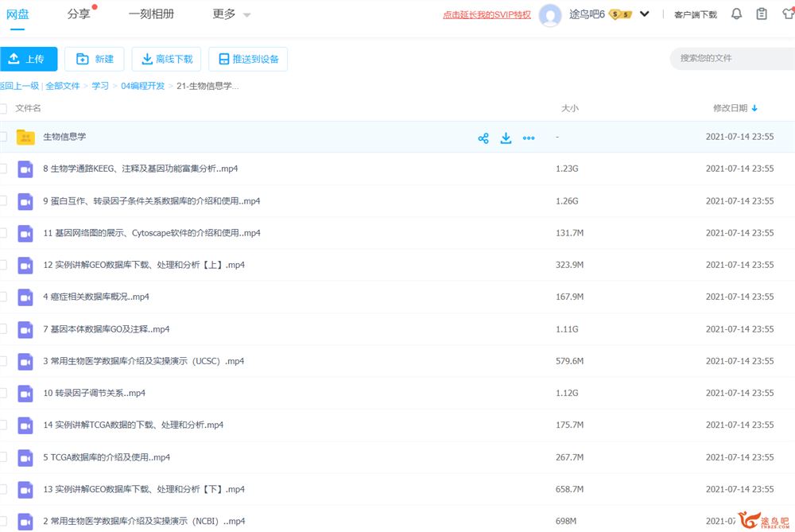Click the clipboard task list icon in header
The image size is (795, 532).
click(762, 14)
